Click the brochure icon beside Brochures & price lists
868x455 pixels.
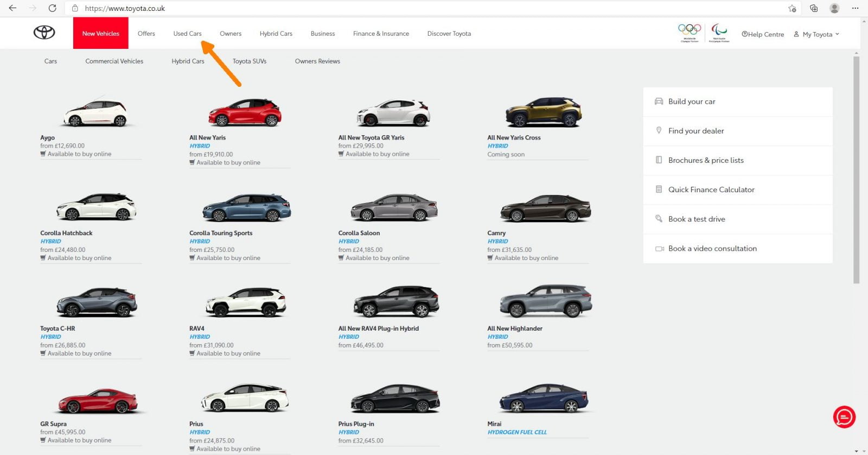pos(659,160)
